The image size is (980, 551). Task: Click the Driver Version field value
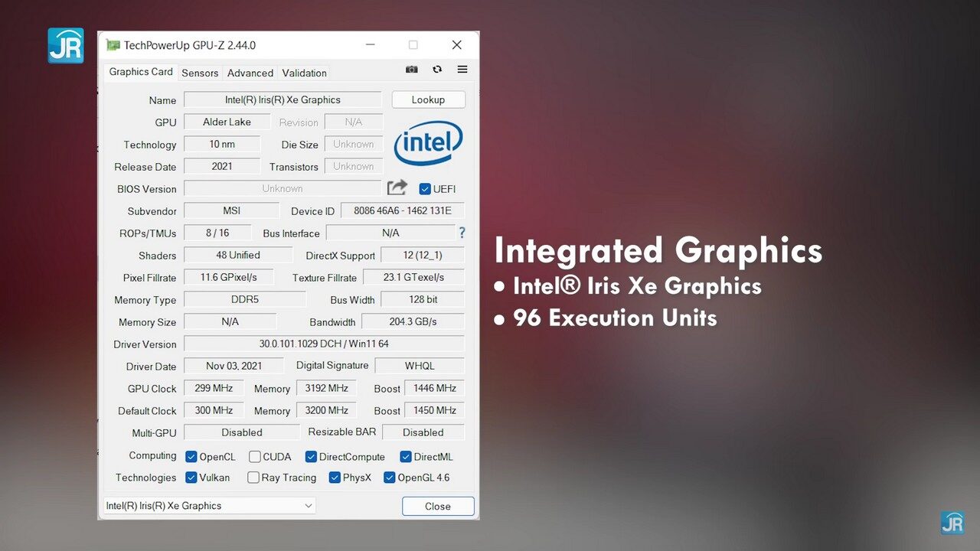coord(324,344)
